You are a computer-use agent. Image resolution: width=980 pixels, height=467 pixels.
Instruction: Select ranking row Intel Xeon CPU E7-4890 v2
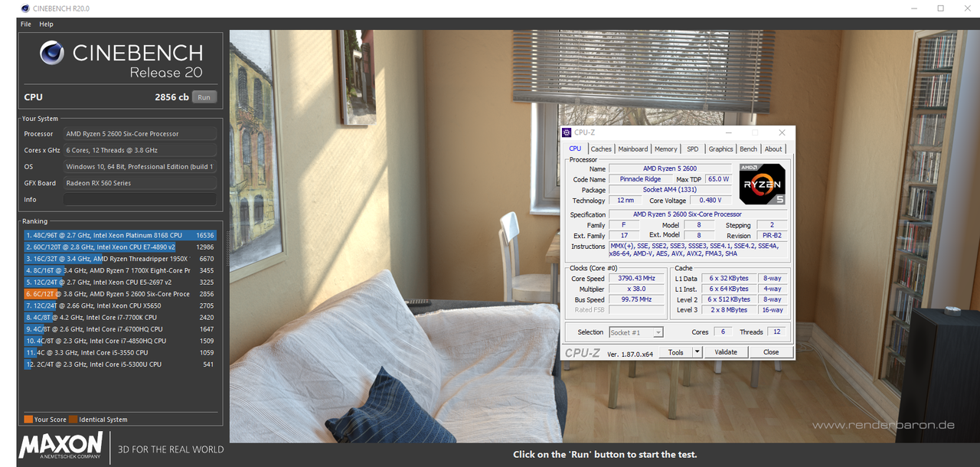pyautogui.click(x=120, y=247)
